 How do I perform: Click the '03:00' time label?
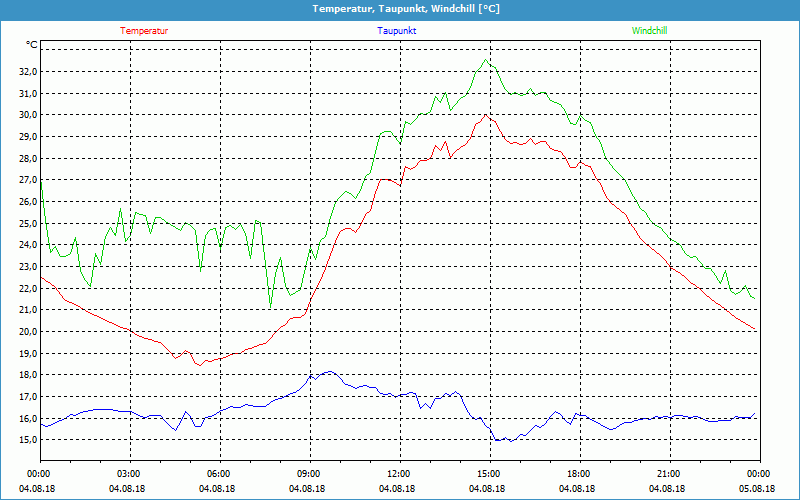(130, 474)
